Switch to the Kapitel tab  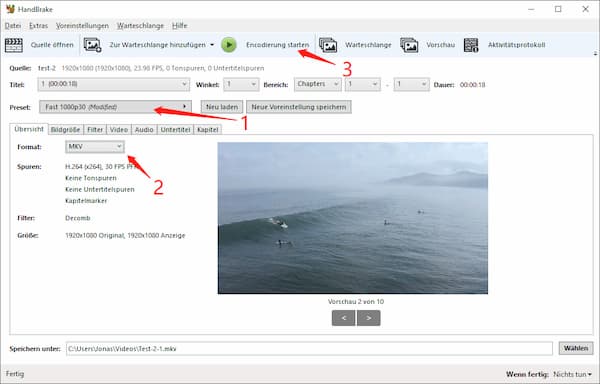208,130
